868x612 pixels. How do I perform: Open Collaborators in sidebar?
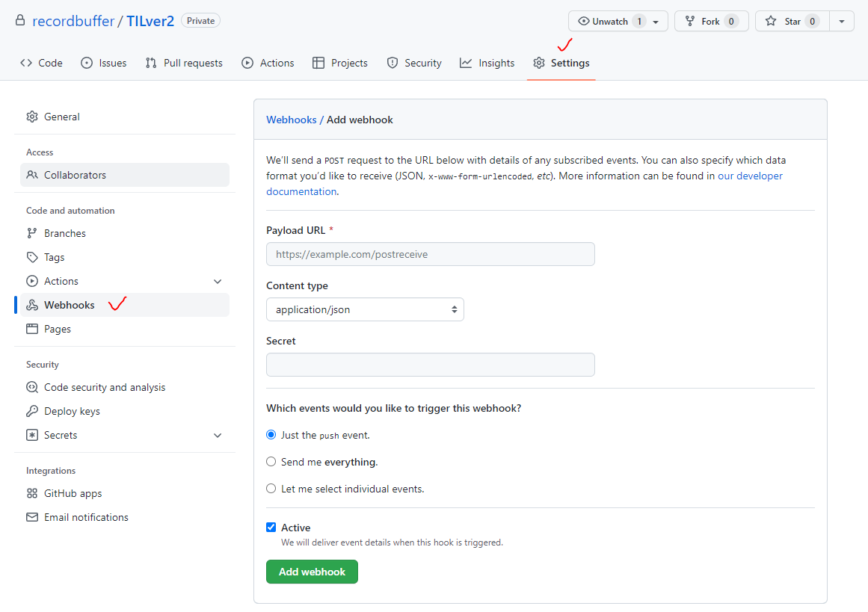click(125, 175)
